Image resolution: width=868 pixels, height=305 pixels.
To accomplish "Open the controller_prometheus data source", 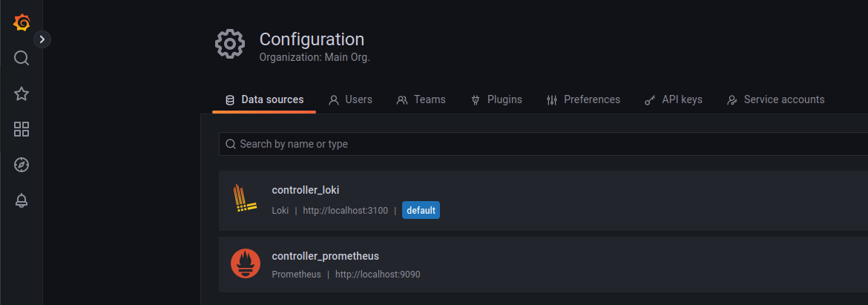I will [544, 265].
